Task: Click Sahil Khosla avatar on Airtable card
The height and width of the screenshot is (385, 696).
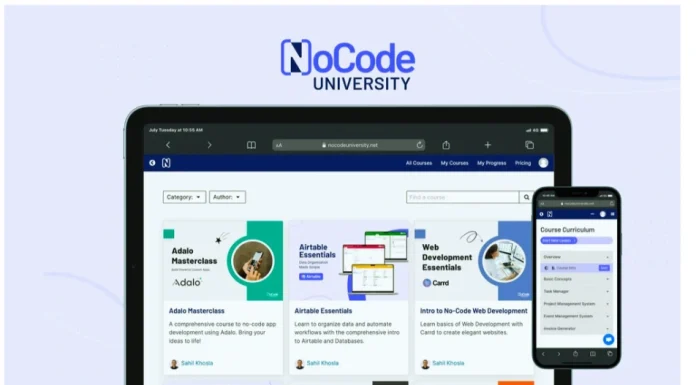Action: coord(300,364)
